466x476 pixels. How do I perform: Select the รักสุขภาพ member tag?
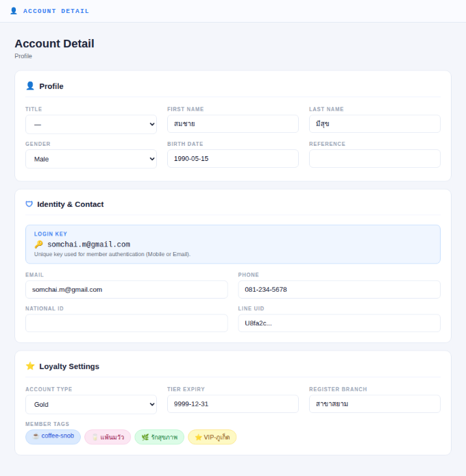pyautogui.click(x=159, y=437)
